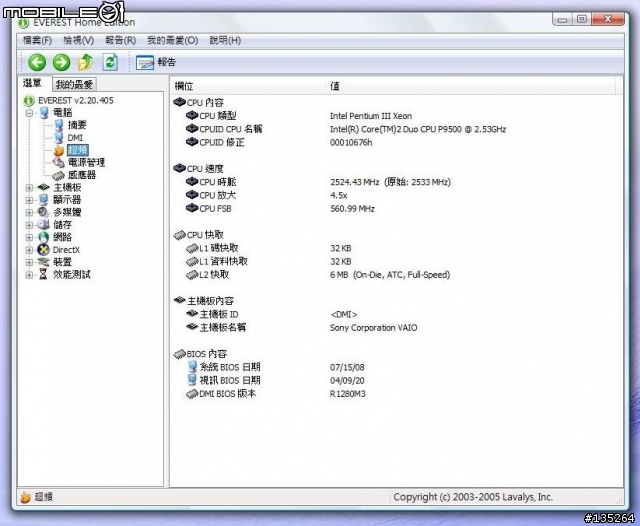640x526 pixels.
Task: Click the DirectX X icon in tree
Action: coord(43,250)
